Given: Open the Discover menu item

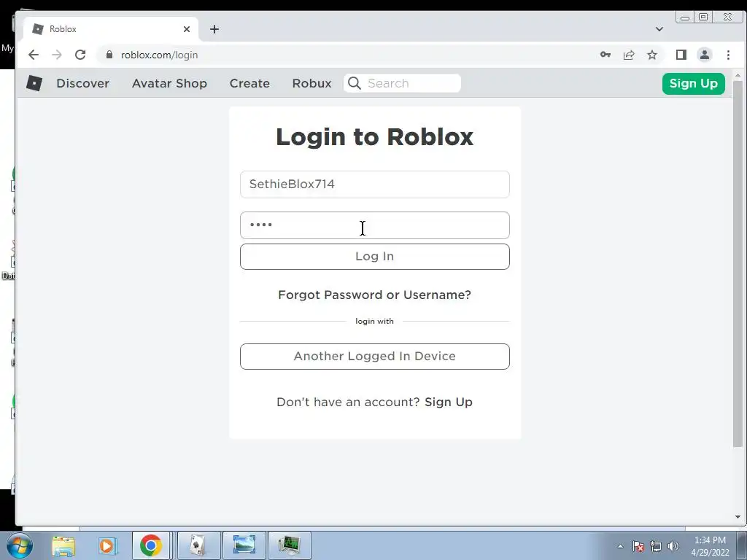Looking at the screenshot, I should (x=83, y=83).
